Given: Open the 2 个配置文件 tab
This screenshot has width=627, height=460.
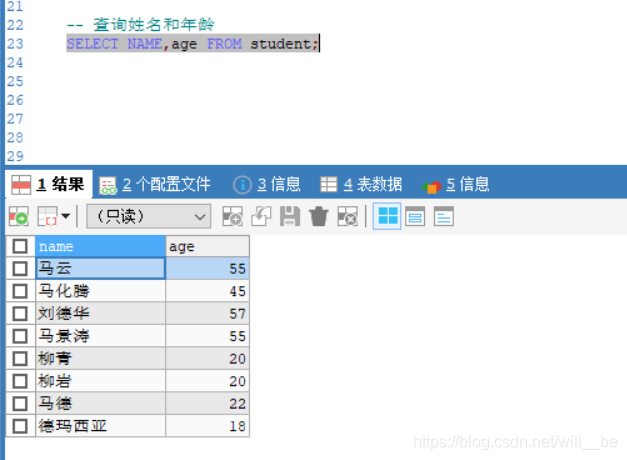Looking at the screenshot, I should (155, 184).
